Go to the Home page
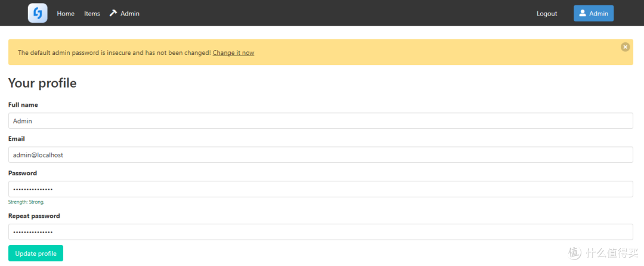Screen dimensions: 644x266 66,14
